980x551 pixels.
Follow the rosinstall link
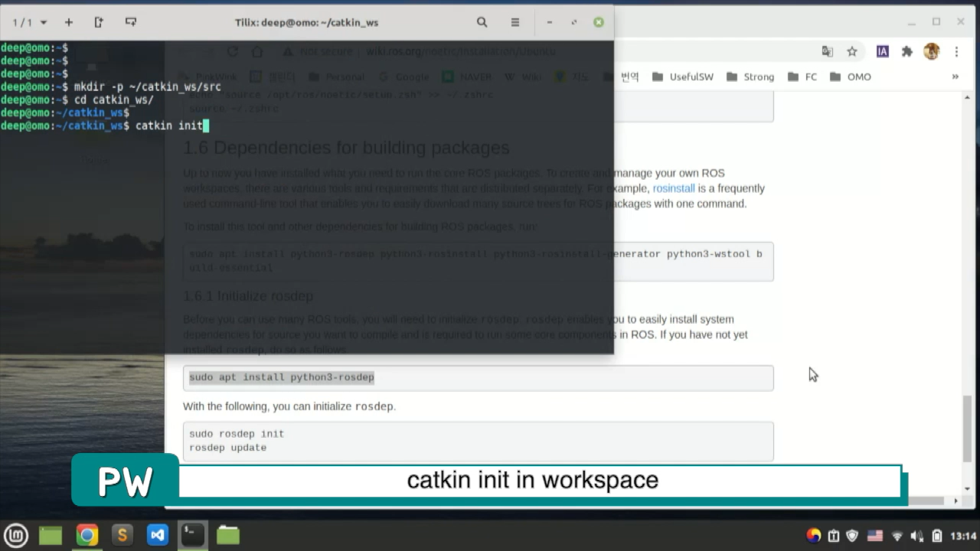tap(674, 188)
